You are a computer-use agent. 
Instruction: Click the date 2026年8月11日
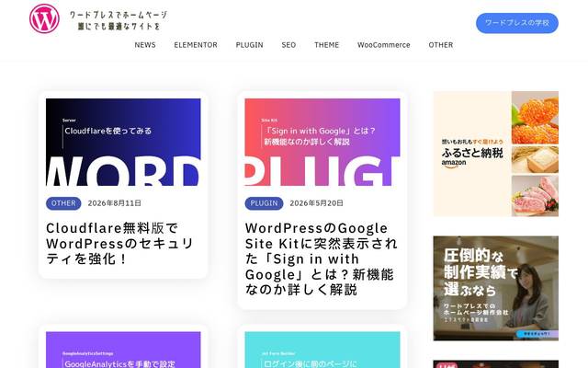[x=115, y=203]
